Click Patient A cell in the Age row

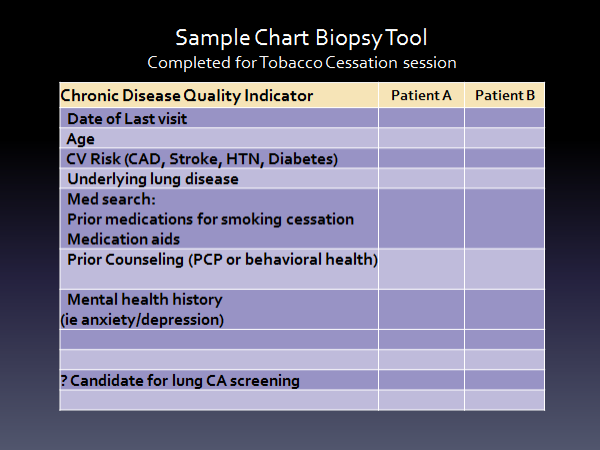point(421,138)
